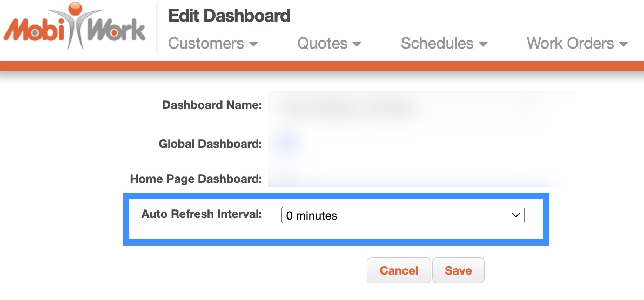The width and height of the screenshot is (644, 300).
Task: Click the arrow next to Work Orders
Action: click(623, 44)
